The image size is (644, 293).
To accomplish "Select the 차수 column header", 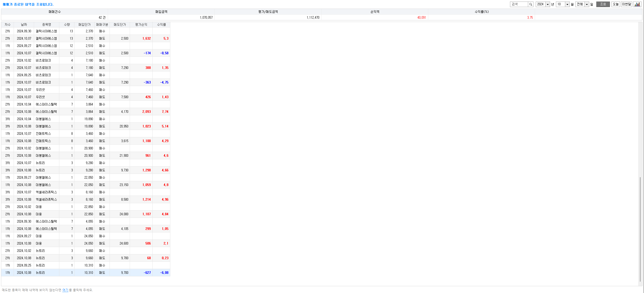I will (x=8, y=24).
